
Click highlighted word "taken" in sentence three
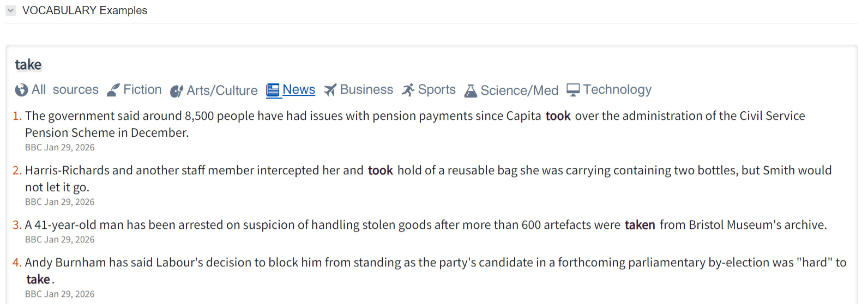pyautogui.click(x=640, y=225)
